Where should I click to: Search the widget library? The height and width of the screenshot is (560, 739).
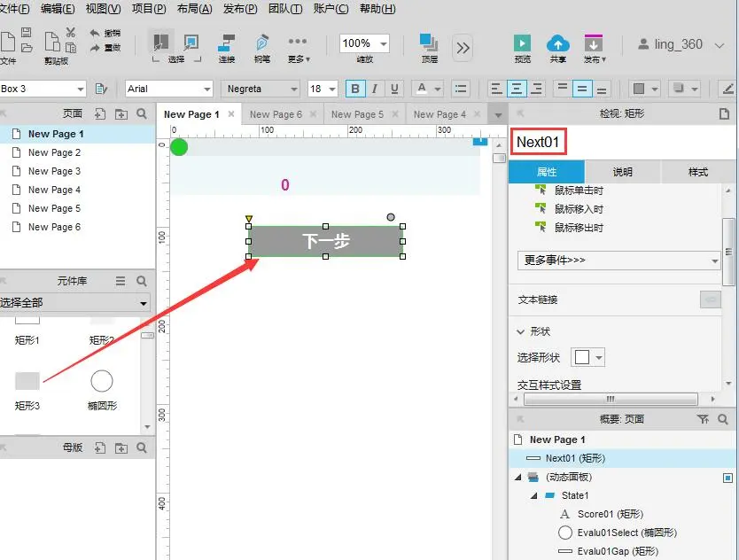[x=142, y=281]
